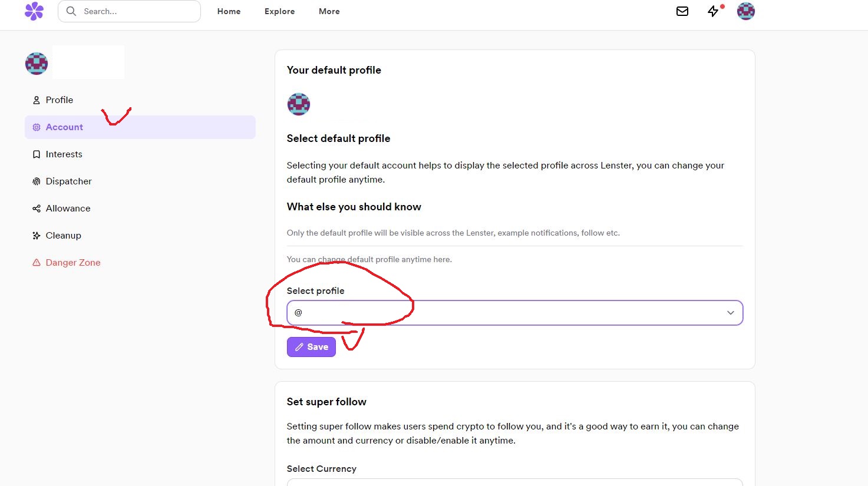Click the Dispatcher fingerprint icon

(x=37, y=181)
